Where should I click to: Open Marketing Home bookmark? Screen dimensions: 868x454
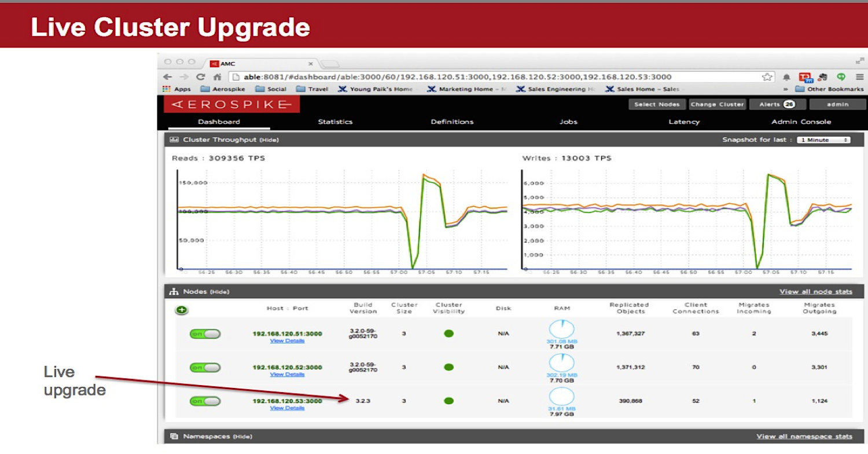tap(466, 89)
